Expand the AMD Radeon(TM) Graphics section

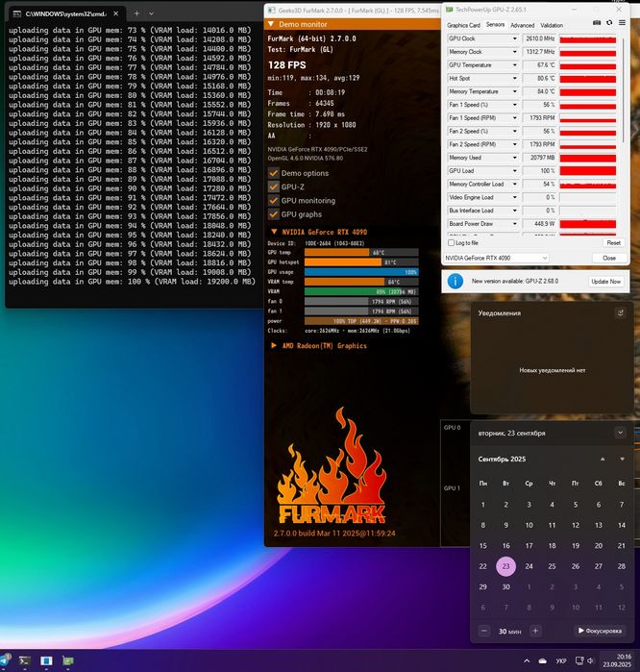pos(274,345)
